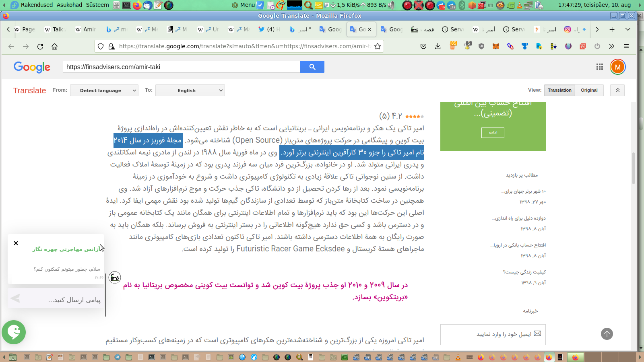Collapse the Translate toolbar

(x=617, y=90)
